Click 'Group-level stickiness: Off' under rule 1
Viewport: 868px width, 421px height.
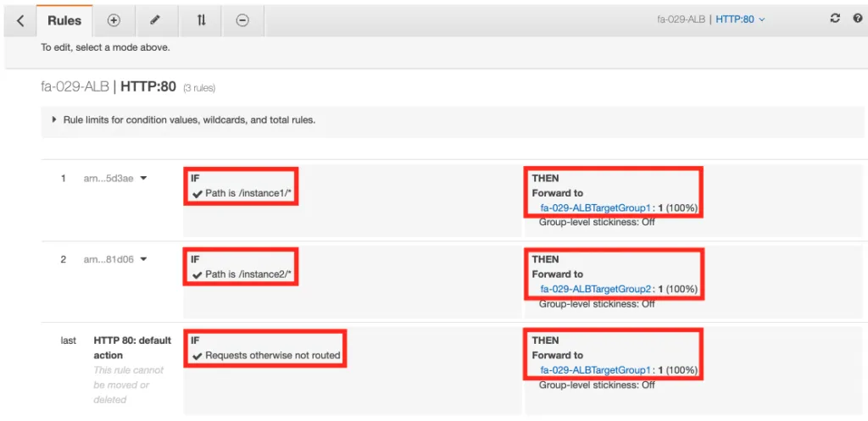point(597,223)
